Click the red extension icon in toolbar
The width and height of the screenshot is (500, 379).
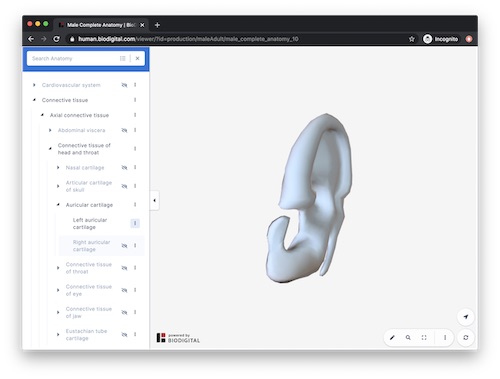pyautogui.click(x=469, y=39)
